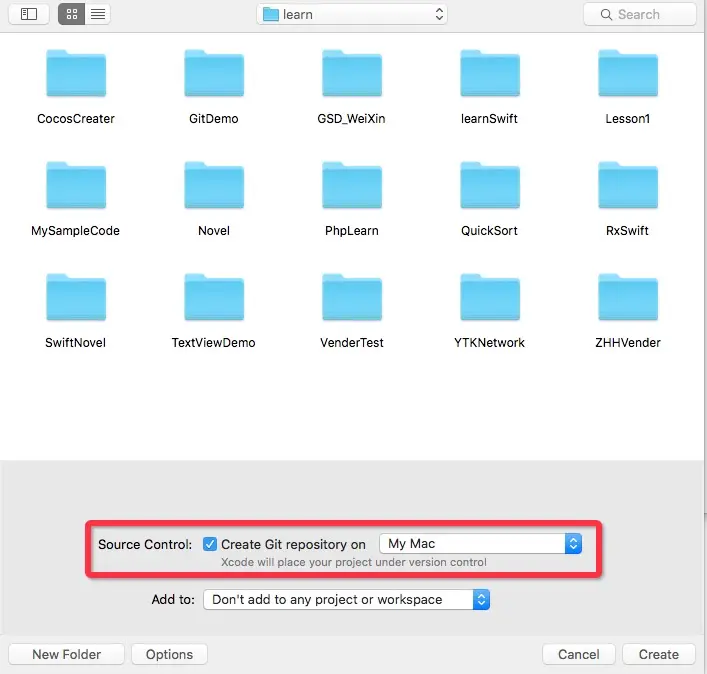Click the YTKNetwork folder name
The width and height of the screenshot is (707, 674).
pyautogui.click(x=489, y=343)
